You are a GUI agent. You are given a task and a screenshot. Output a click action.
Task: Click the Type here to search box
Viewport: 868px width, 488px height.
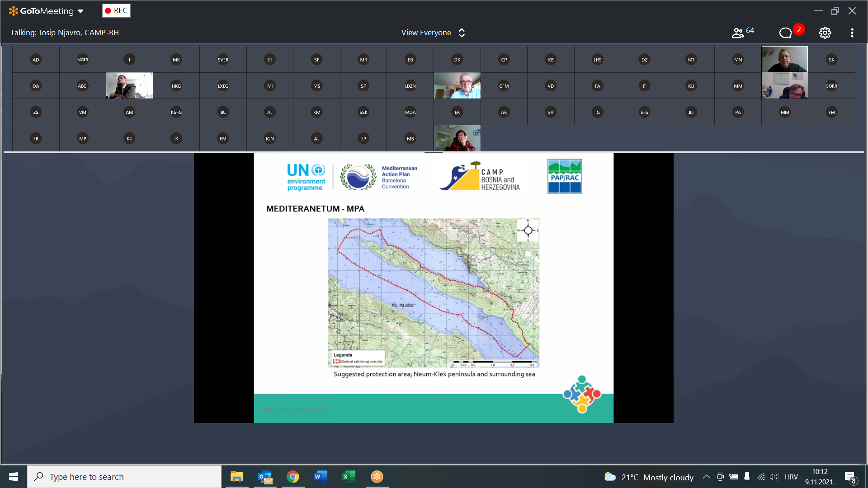[x=124, y=477]
